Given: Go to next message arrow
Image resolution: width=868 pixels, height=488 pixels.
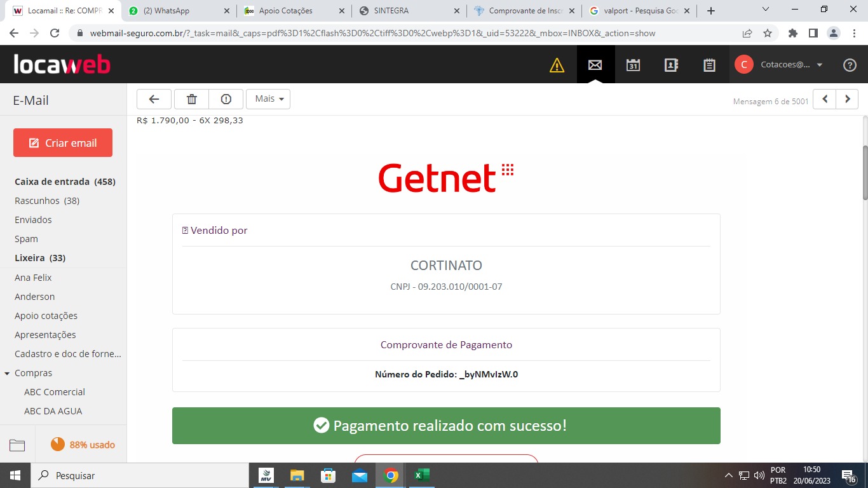Looking at the screenshot, I should [x=847, y=99].
